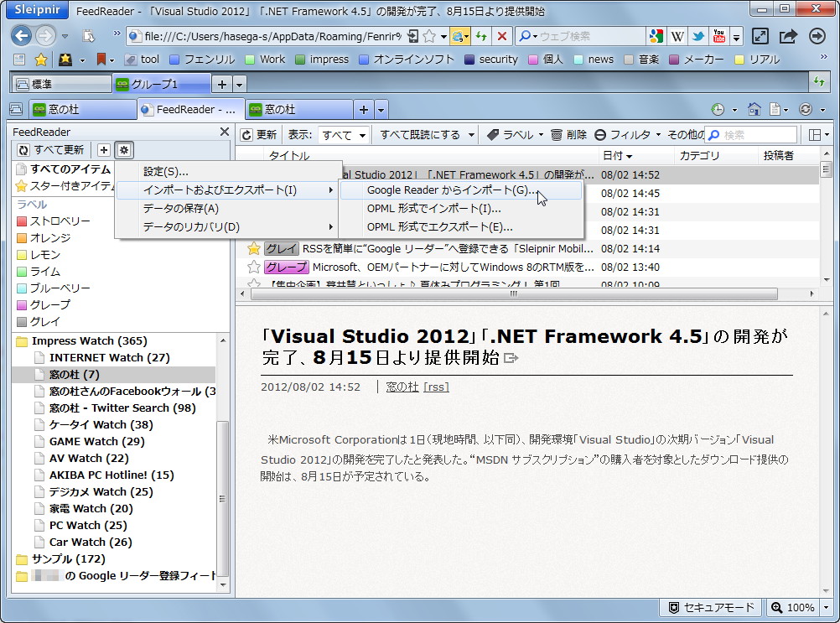
Task: Open the すべて既読にする dropdown arrow
Action: tap(470, 134)
